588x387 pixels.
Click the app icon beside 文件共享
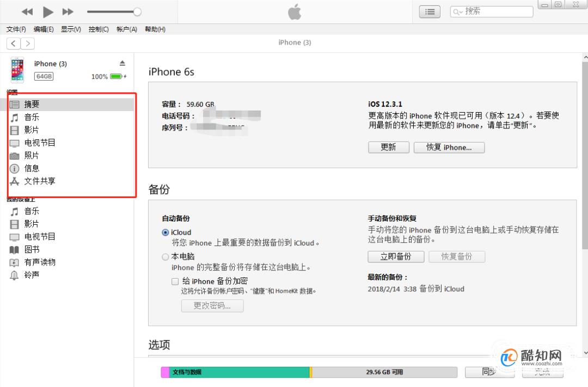14,181
